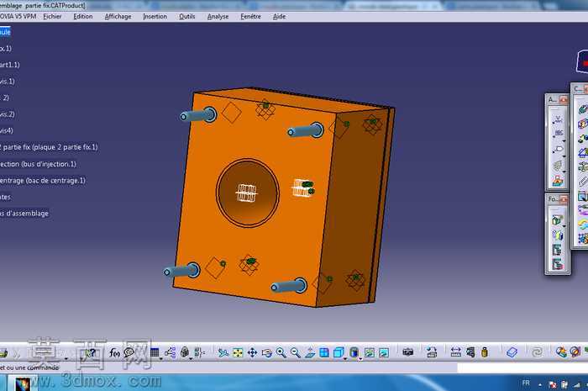Open the Analyse menu
588x391 pixels.
[x=218, y=17]
